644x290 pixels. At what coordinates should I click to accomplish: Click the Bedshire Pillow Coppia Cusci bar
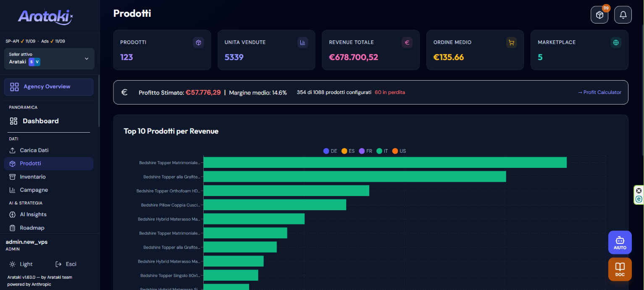(275, 205)
